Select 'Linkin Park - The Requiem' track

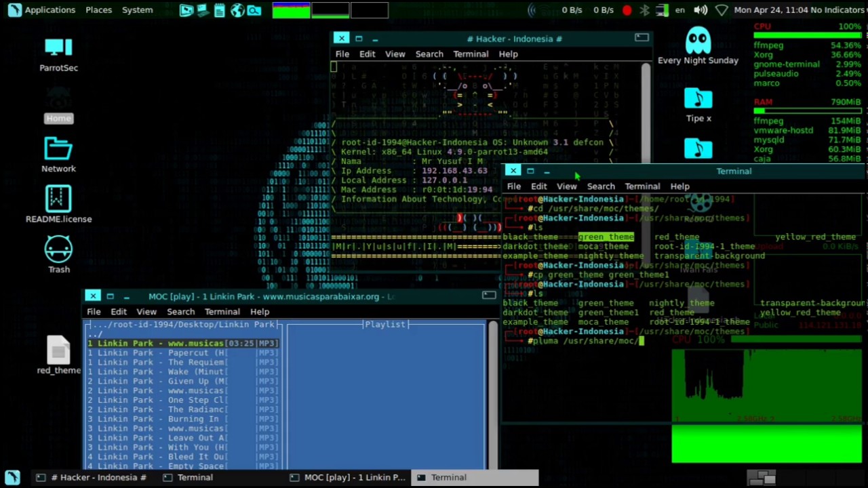pyautogui.click(x=182, y=363)
